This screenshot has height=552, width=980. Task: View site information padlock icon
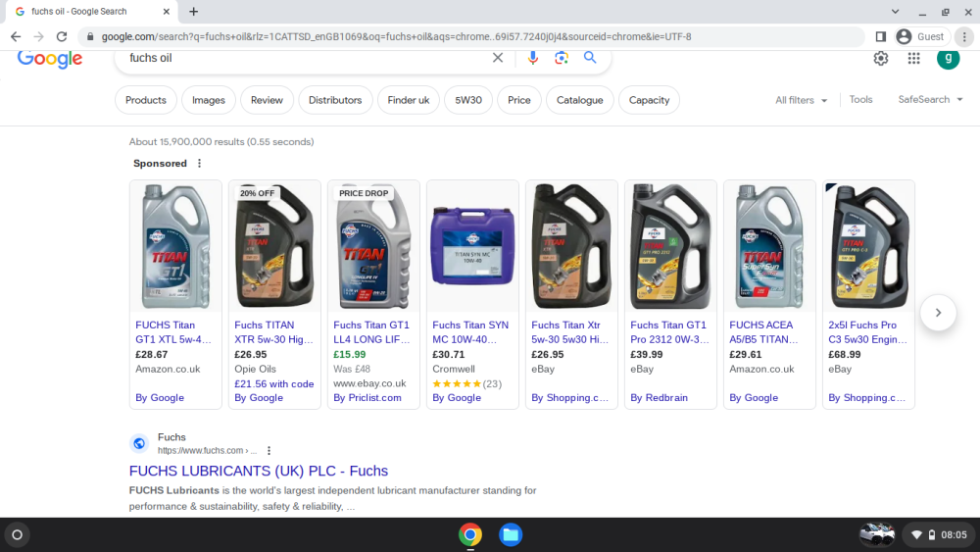tap(90, 37)
